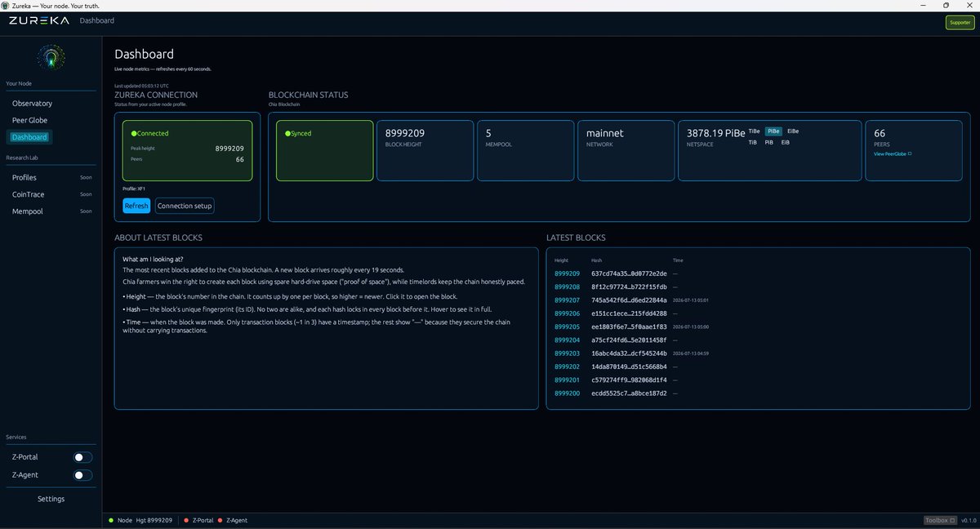Toggle the Z-Portal service switch
This screenshot has width=980, height=529.
point(82,457)
